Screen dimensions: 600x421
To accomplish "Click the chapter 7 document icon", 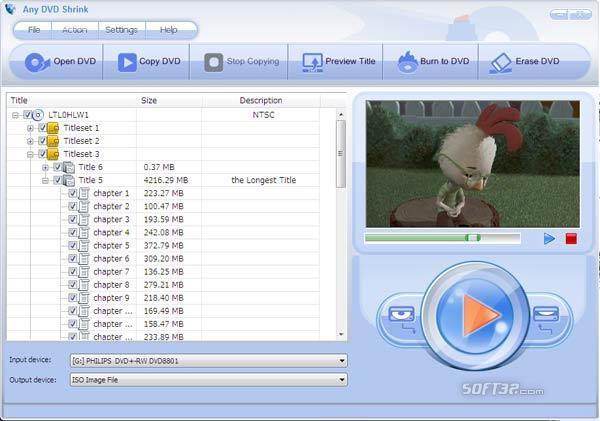I will tap(83, 272).
